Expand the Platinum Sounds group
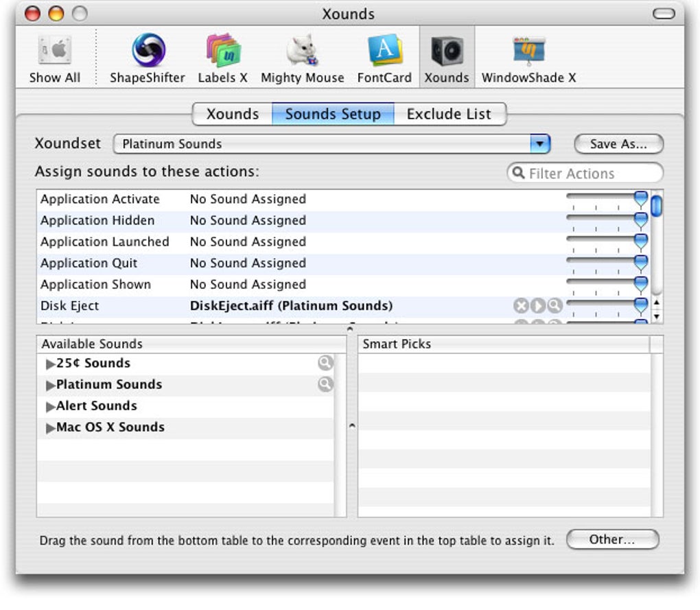Viewport: 700px width, 610px height. point(51,385)
